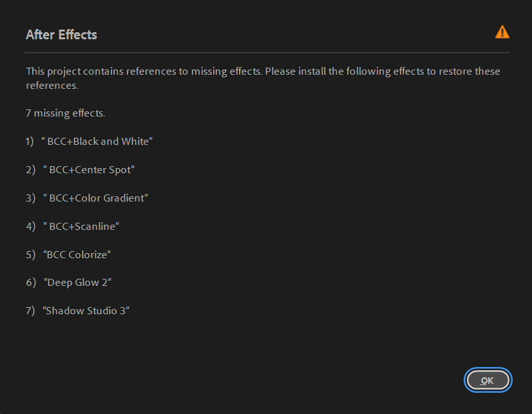Viewport: 532px width, 414px height.
Task: Click list number 5) before BCC Colorize
Action: coord(30,254)
